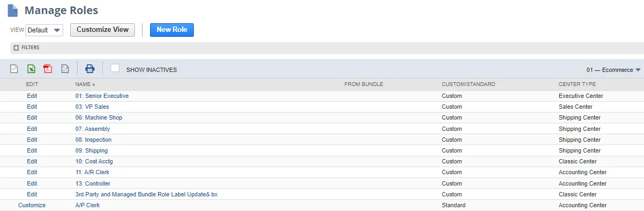This screenshot has width=644, height=211.
Task: Sort by the NAME column header
Action: click(85, 84)
